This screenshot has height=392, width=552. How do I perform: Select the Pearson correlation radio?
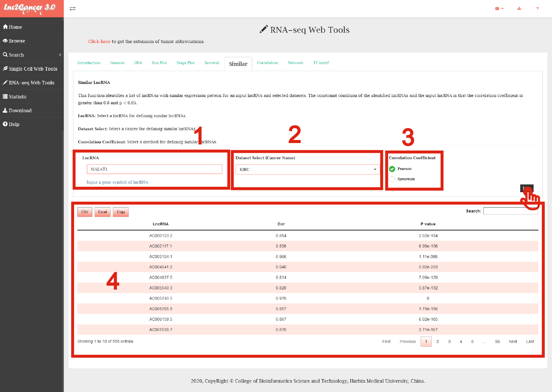[392, 169]
